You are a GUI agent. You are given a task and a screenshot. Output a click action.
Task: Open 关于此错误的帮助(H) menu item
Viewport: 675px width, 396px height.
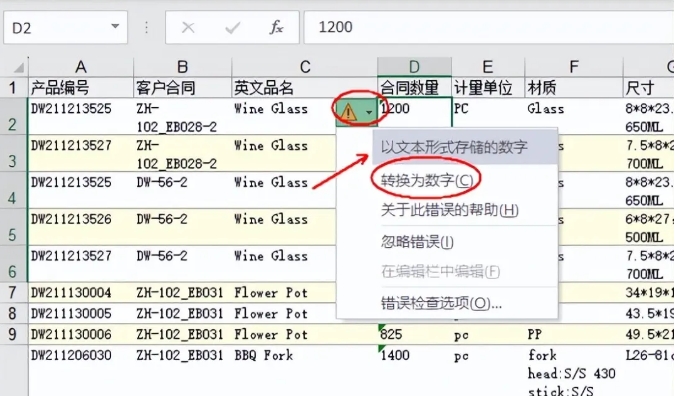(x=449, y=210)
